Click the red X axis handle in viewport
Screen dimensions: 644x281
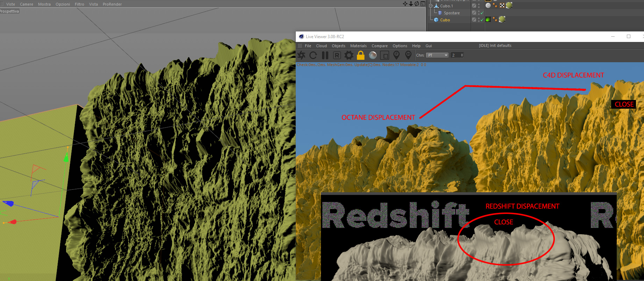point(12,222)
